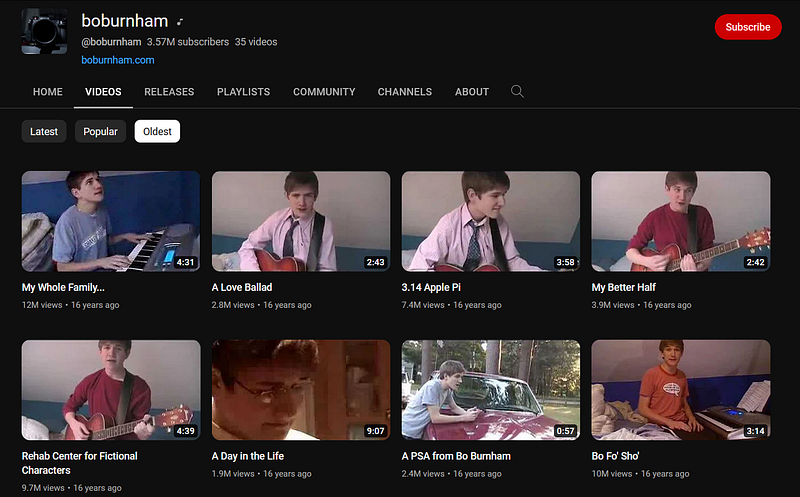This screenshot has height=497, width=800.
Task: Open the Bo Fo' Sho' video thumbnail
Action: pyautogui.click(x=681, y=390)
